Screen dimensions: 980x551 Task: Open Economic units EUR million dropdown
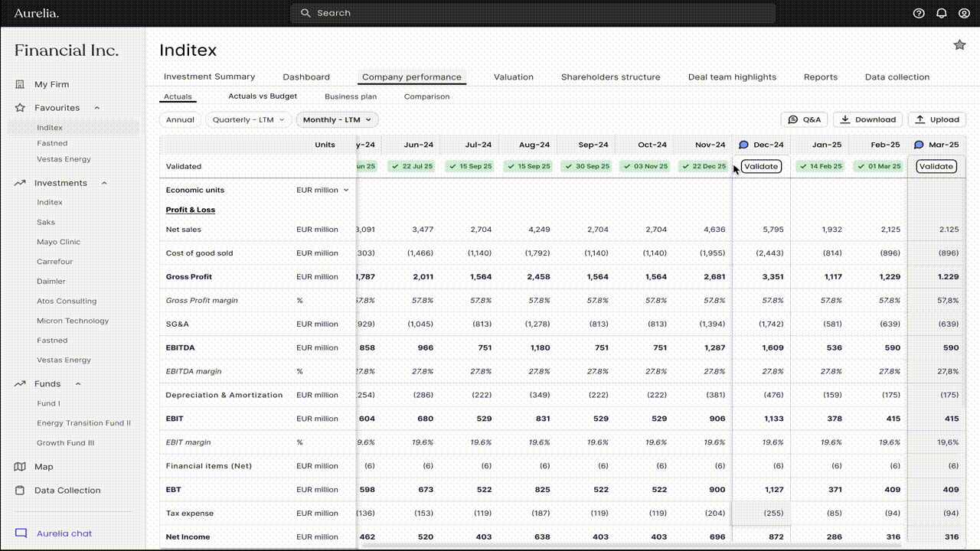tap(322, 190)
